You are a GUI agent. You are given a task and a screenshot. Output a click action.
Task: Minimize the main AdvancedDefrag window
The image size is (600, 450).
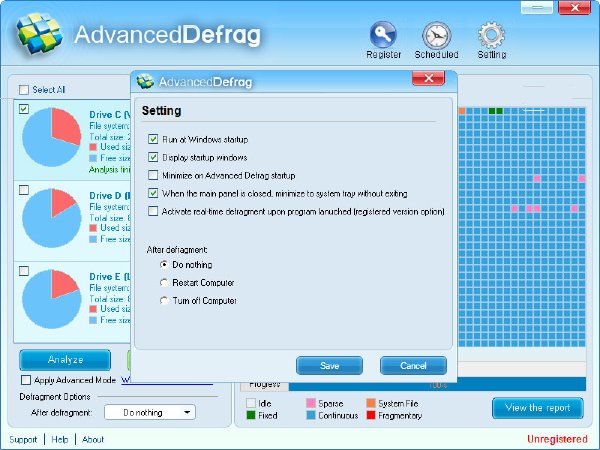point(537,7)
